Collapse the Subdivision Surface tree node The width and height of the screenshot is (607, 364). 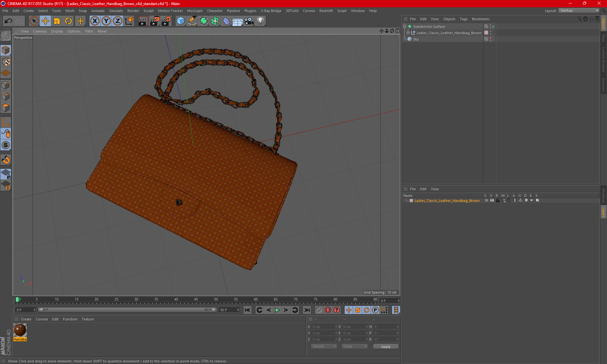point(405,27)
